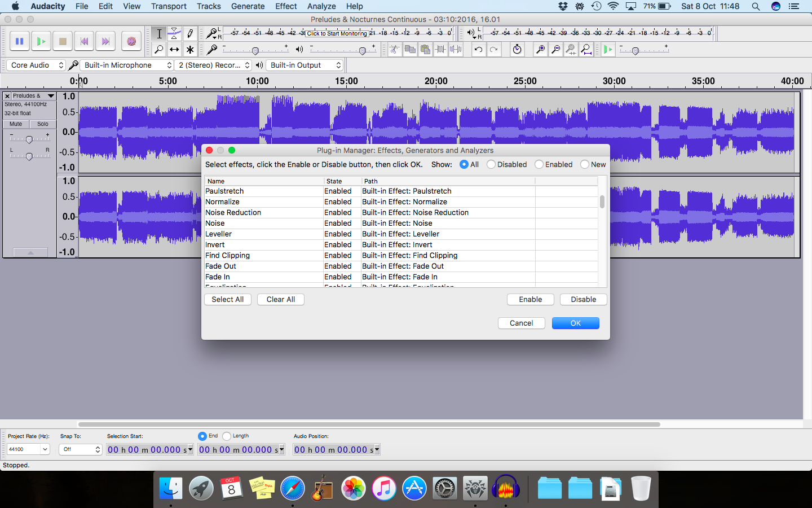This screenshot has width=812, height=508.
Task: Toggle Mute on the Preludes track
Action: pyautogui.click(x=16, y=124)
